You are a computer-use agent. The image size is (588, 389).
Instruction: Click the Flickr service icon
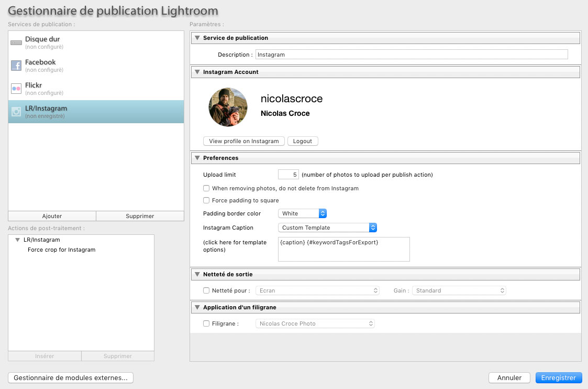(x=16, y=89)
